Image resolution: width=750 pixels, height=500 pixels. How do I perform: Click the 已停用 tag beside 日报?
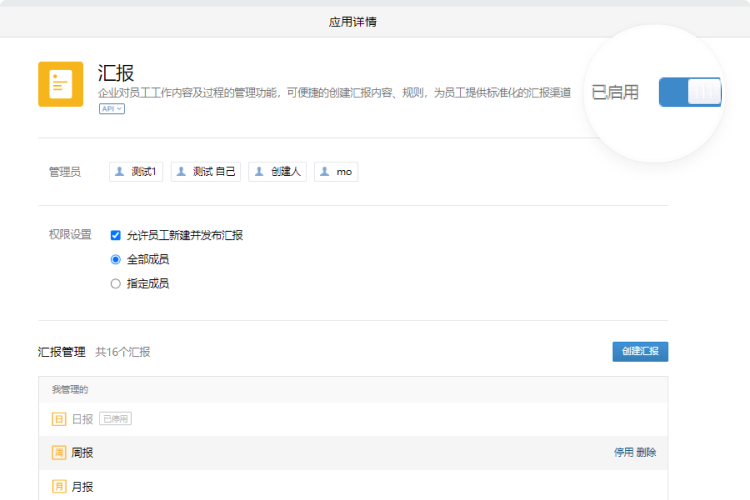[x=115, y=419]
